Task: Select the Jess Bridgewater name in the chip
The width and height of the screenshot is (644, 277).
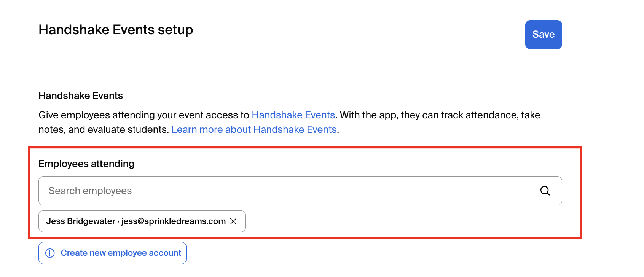Action: coord(81,221)
